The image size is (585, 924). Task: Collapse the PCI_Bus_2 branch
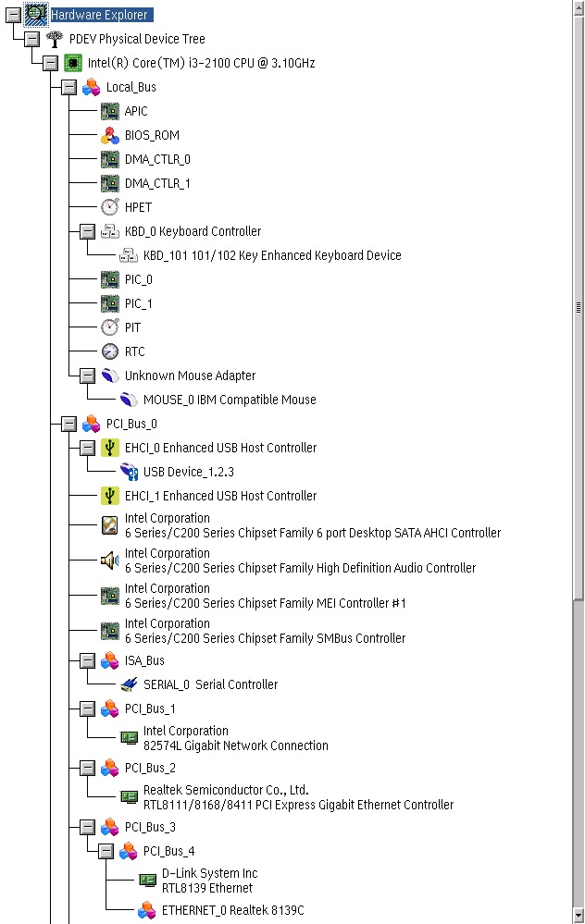[x=87, y=768]
